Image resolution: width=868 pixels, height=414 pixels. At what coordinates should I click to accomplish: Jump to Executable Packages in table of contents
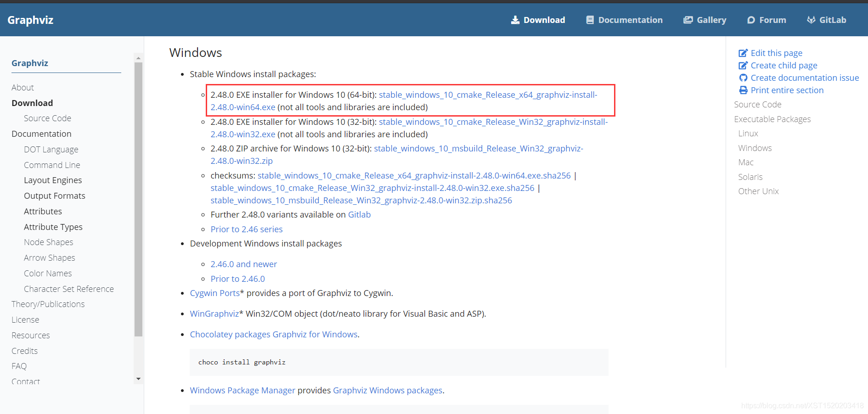(772, 119)
